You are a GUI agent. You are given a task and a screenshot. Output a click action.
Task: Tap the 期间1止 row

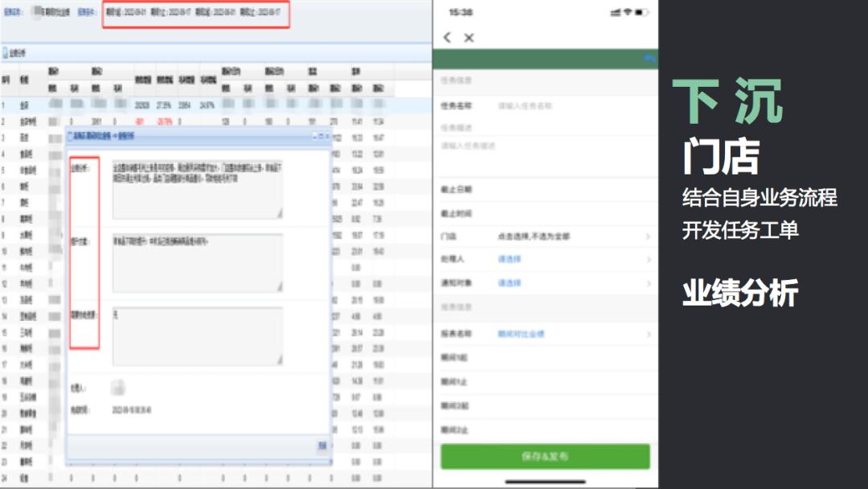pos(545,381)
